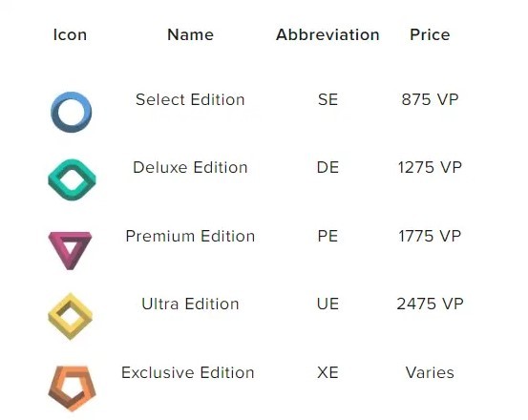
Task: Click the orange Exclusive Edition pentagon icon
Action: [x=72, y=388]
